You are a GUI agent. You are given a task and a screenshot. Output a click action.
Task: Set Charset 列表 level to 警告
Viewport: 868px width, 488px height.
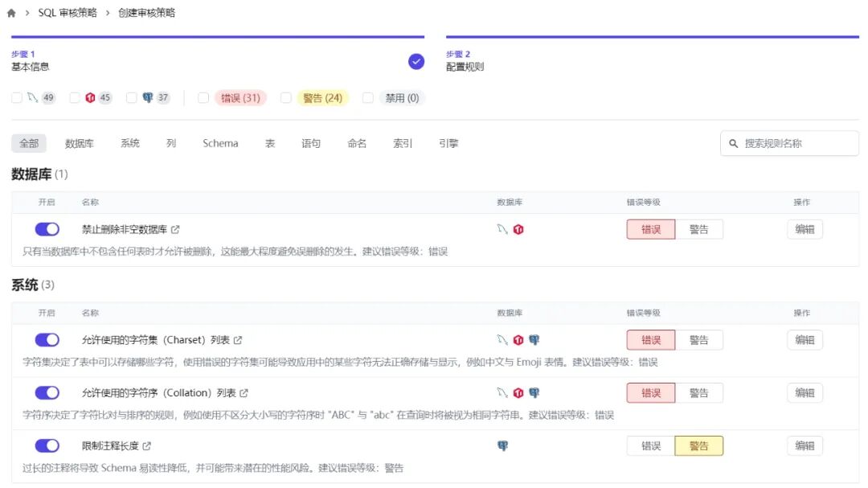click(699, 340)
